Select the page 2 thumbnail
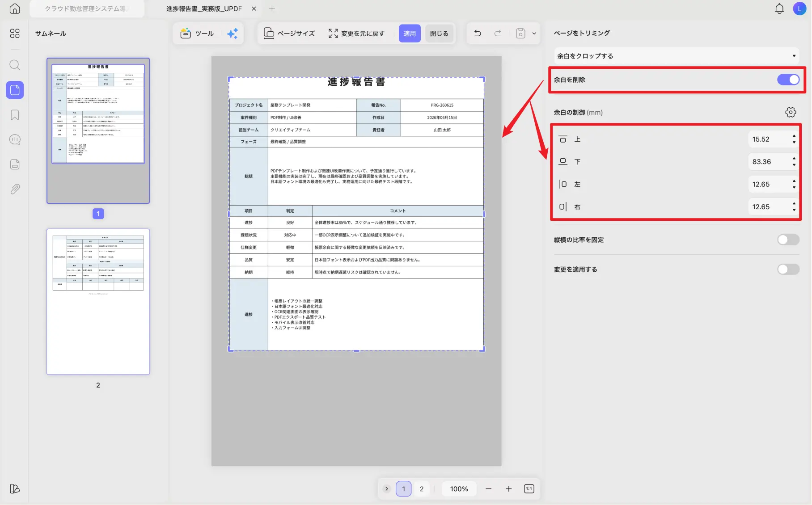Screen dimensions: 812x505 tap(98, 302)
